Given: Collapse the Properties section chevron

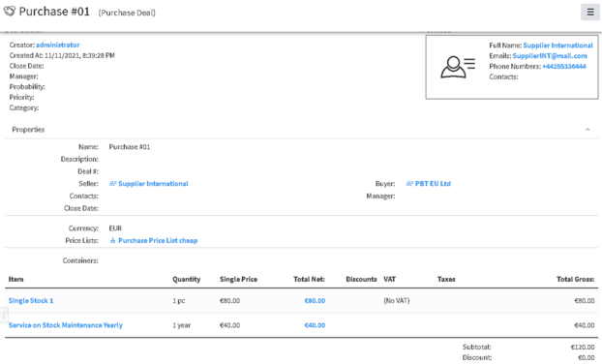Looking at the screenshot, I should [x=587, y=130].
